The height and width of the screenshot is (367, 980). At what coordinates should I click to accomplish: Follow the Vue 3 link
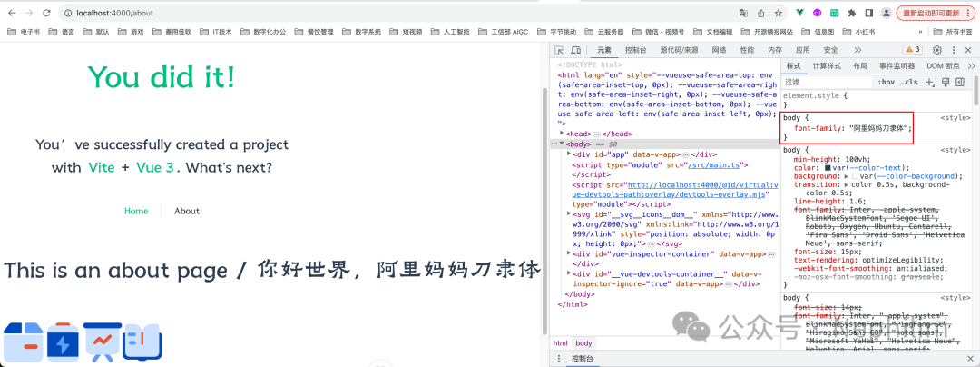click(x=154, y=167)
